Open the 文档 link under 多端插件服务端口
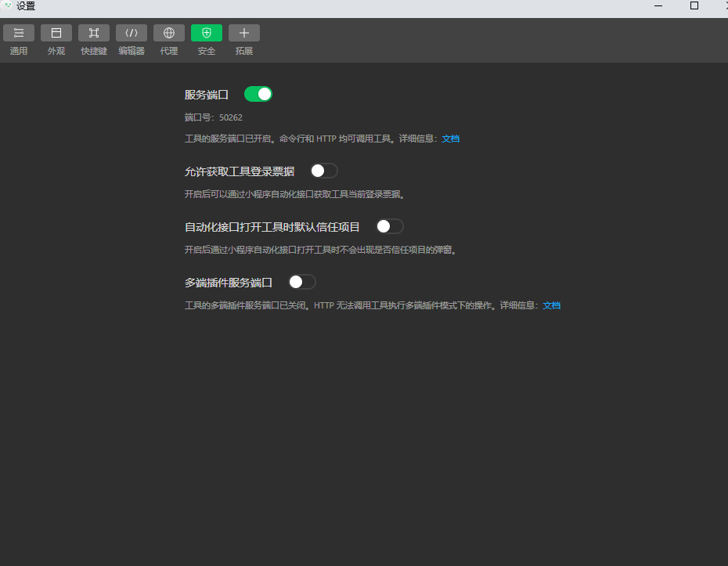The height and width of the screenshot is (566, 728). point(551,305)
